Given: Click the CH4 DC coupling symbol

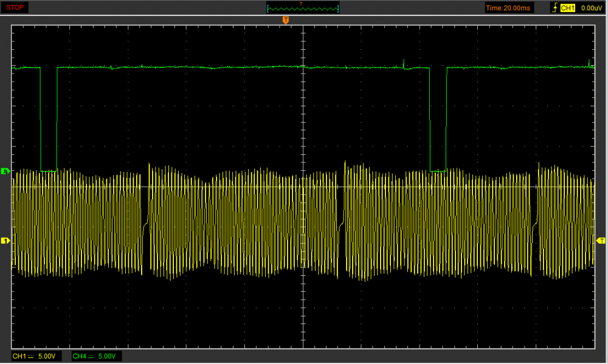Looking at the screenshot, I should (x=90, y=356).
